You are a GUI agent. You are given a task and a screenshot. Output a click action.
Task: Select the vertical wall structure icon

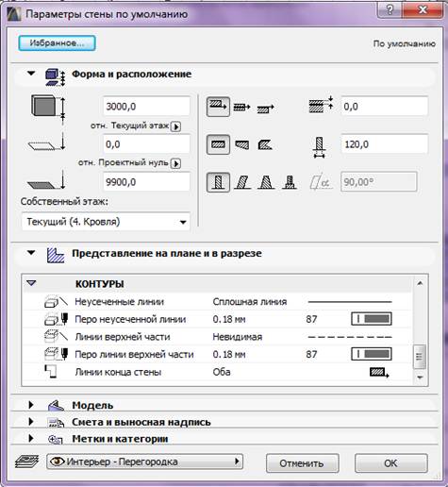[x=218, y=182]
